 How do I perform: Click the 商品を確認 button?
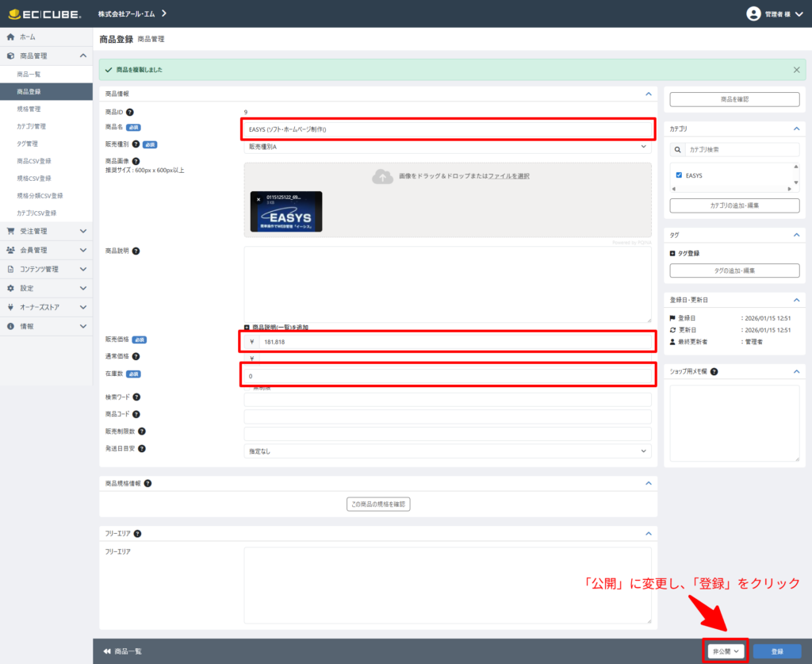click(x=734, y=99)
